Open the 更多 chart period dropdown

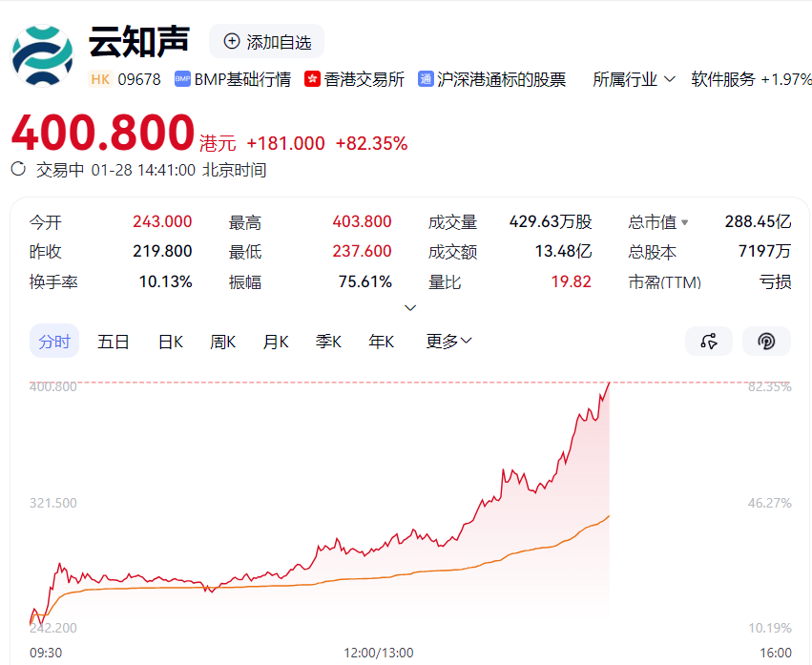click(x=448, y=342)
